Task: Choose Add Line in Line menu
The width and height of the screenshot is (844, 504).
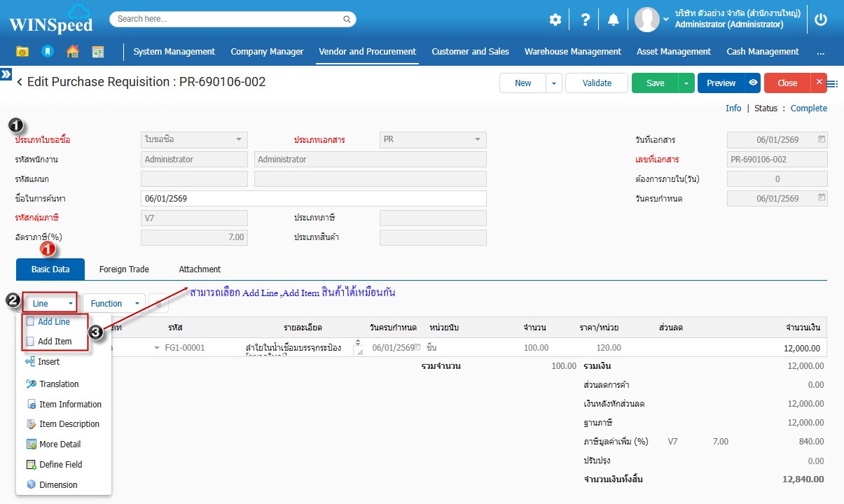Action: [54, 322]
